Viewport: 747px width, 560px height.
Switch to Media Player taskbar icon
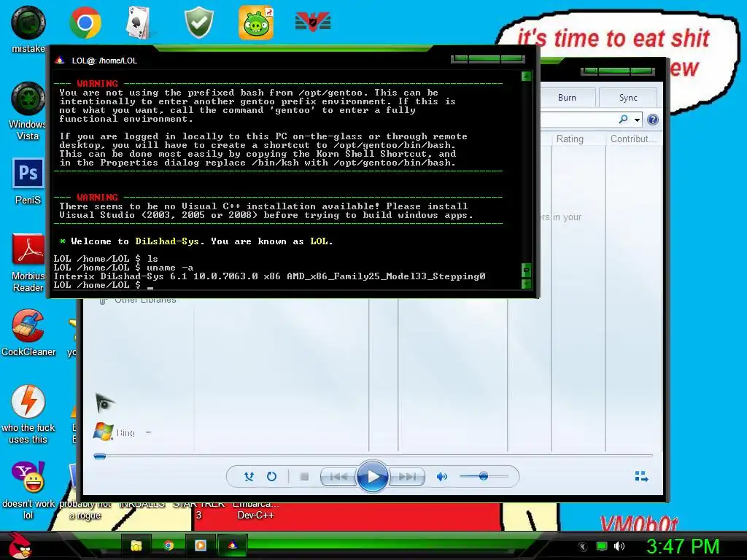tap(200, 545)
